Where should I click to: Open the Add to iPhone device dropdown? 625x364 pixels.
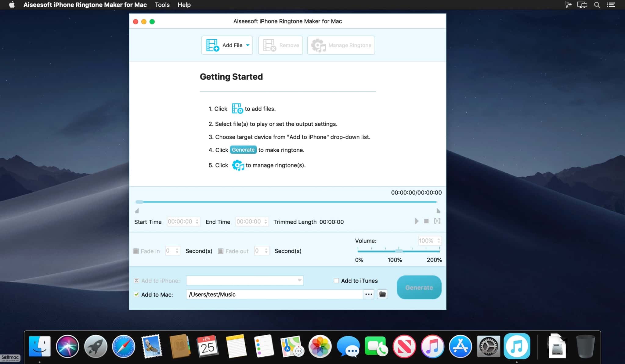pos(245,280)
